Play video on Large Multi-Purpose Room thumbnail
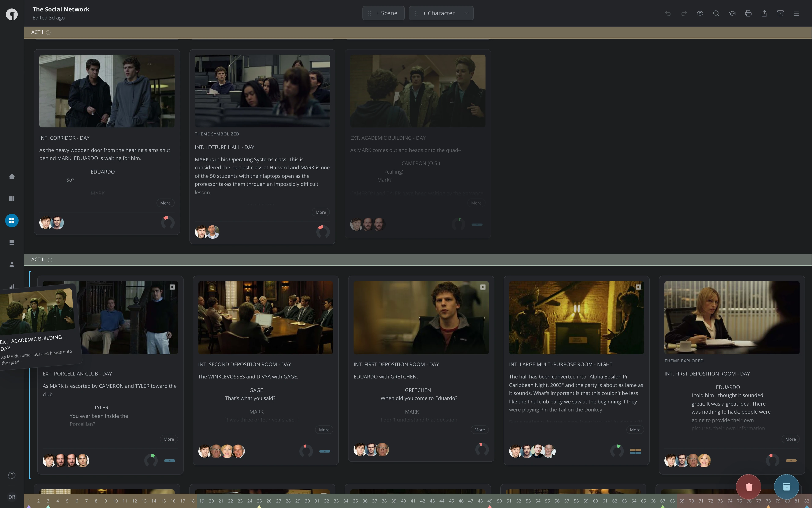The image size is (812, 508). pos(638,287)
